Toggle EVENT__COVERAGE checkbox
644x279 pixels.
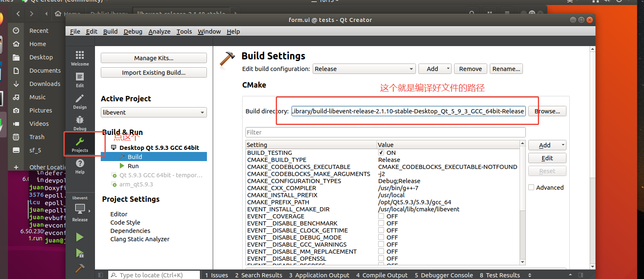pos(381,216)
